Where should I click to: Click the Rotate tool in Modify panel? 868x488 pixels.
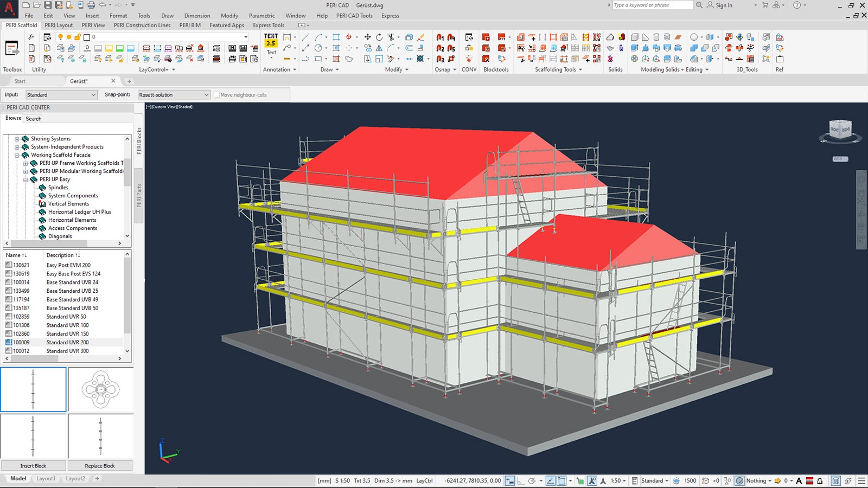(379, 37)
